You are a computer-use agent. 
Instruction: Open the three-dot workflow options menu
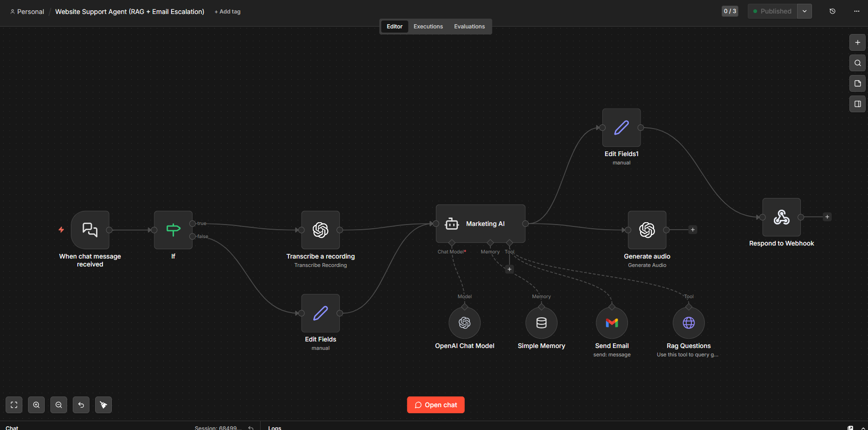[857, 11]
